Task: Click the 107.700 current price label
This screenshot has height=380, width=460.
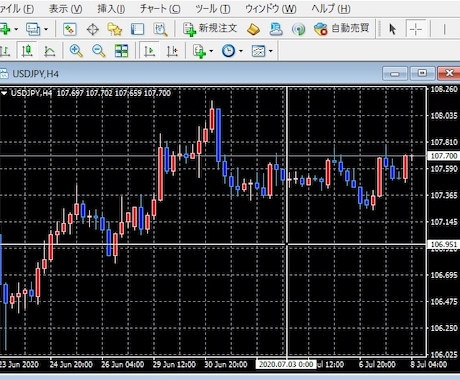Action: tap(444, 156)
